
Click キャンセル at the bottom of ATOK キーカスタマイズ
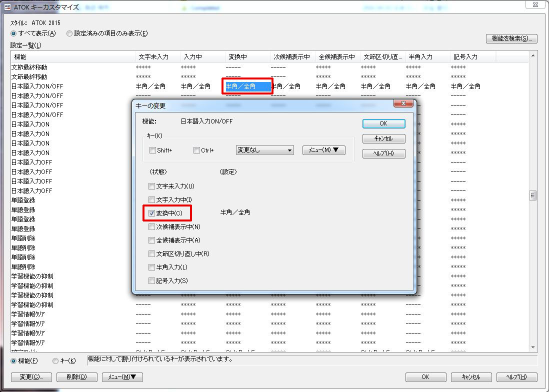pyautogui.click(x=471, y=377)
